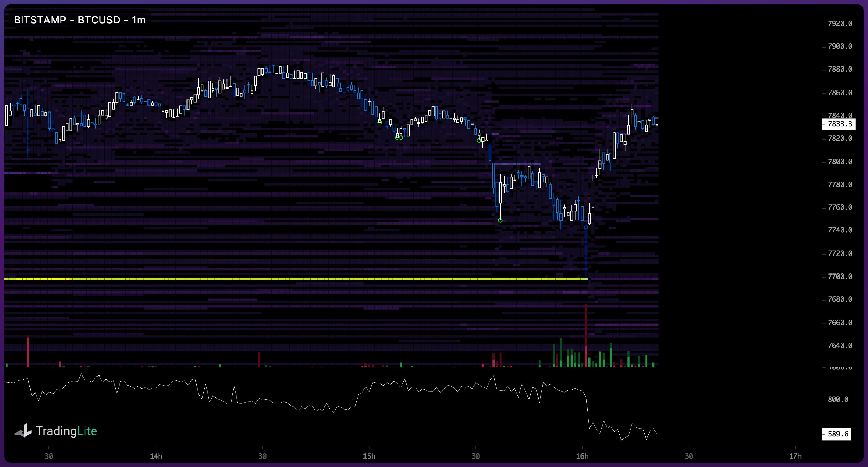This screenshot has width=868, height=467.
Task: Click the 7700.0 price axis label
Action: tap(840, 277)
